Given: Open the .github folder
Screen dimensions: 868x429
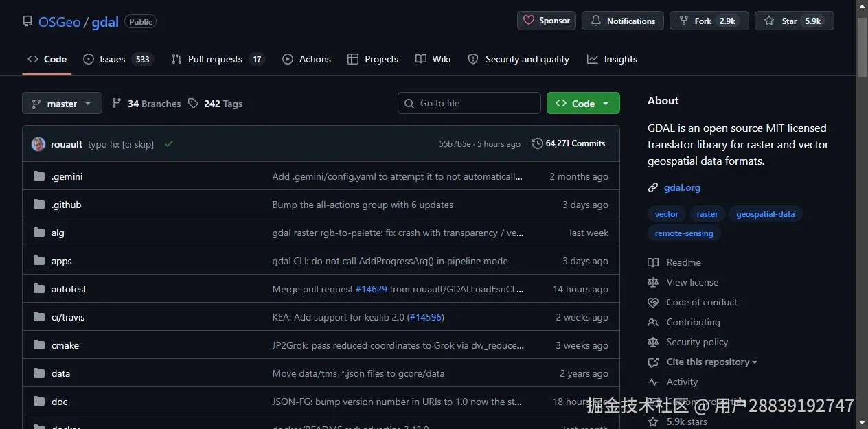Looking at the screenshot, I should click(x=67, y=205).
